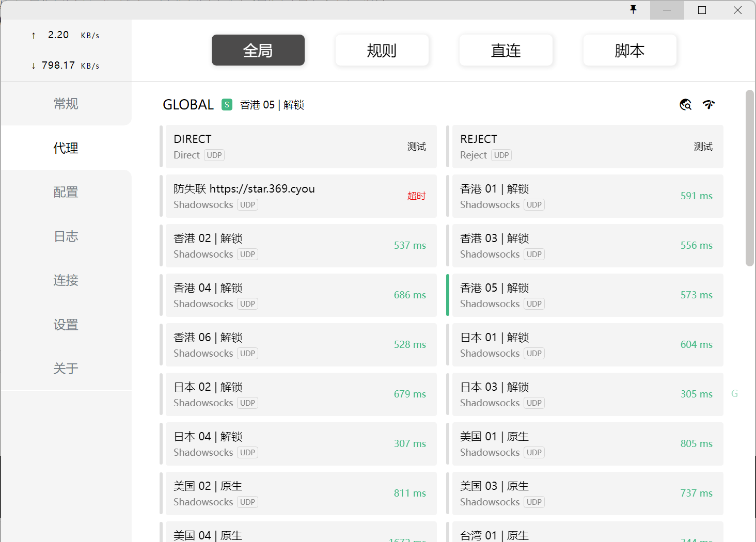The image size is (756, 542).
Task: Click the vertical scrollbar thumb
Action: pyautogui.click(x=749, y=178)
